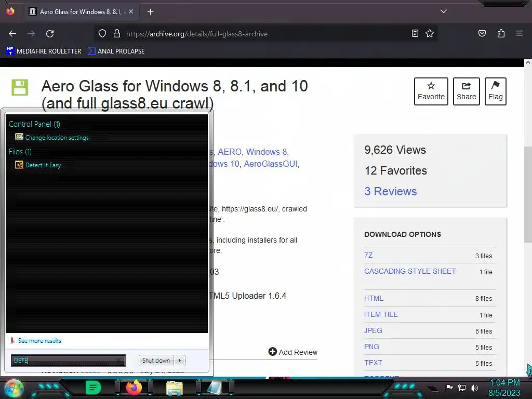Click the site security padlock icon

(117, 34)
